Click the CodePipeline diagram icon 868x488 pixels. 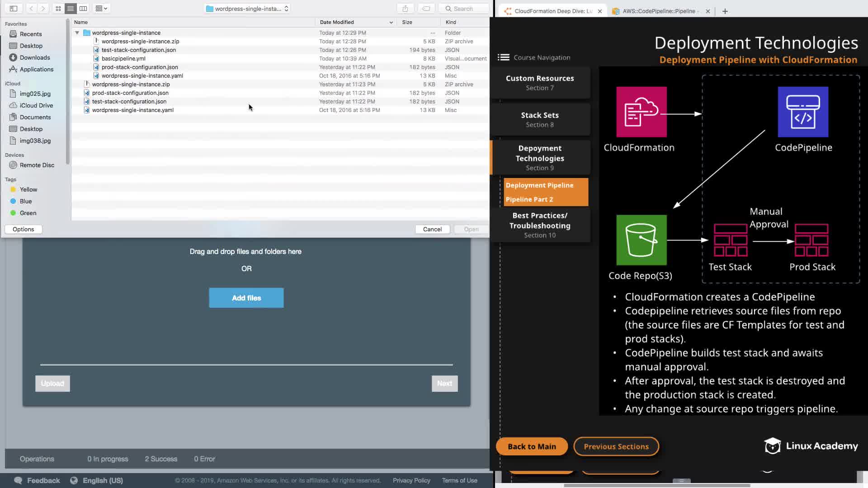coord(803,112)
